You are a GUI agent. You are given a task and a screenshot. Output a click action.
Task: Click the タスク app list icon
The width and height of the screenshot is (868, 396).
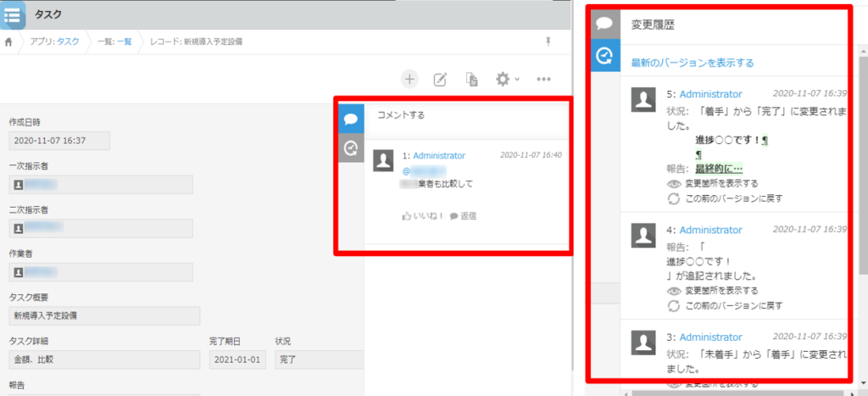pos(14,14)
